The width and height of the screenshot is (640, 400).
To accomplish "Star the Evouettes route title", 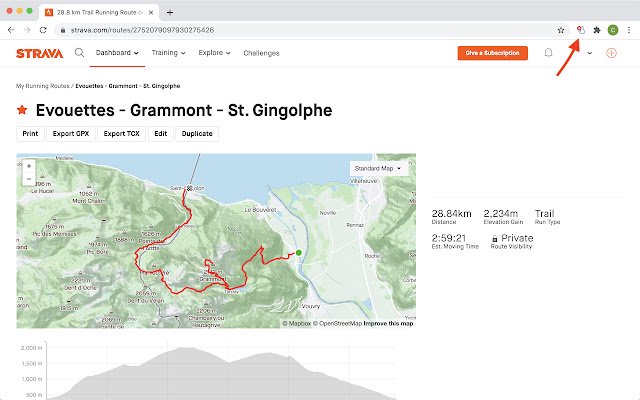I will click(22, 110).
